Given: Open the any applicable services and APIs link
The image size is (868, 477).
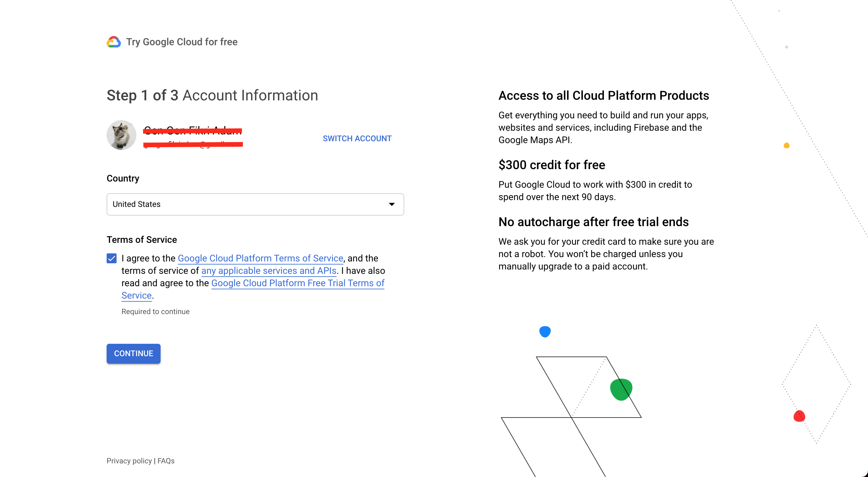Looking at the screenshot, I should (x=268, y=271).
